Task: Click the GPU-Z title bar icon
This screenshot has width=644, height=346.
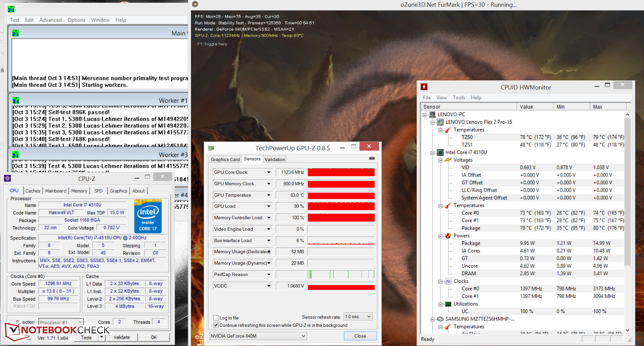Action: pyautogui.click(x=211, y=148)
